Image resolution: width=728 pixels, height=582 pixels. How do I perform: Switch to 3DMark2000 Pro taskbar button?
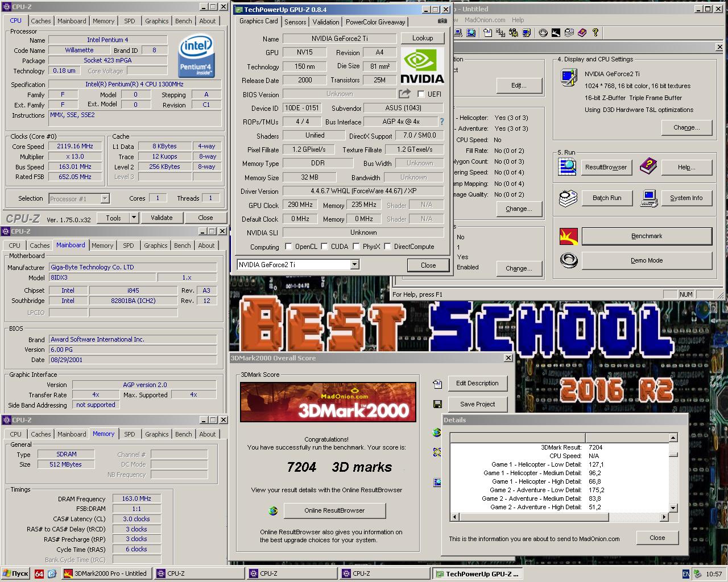(x=106, y=573)
